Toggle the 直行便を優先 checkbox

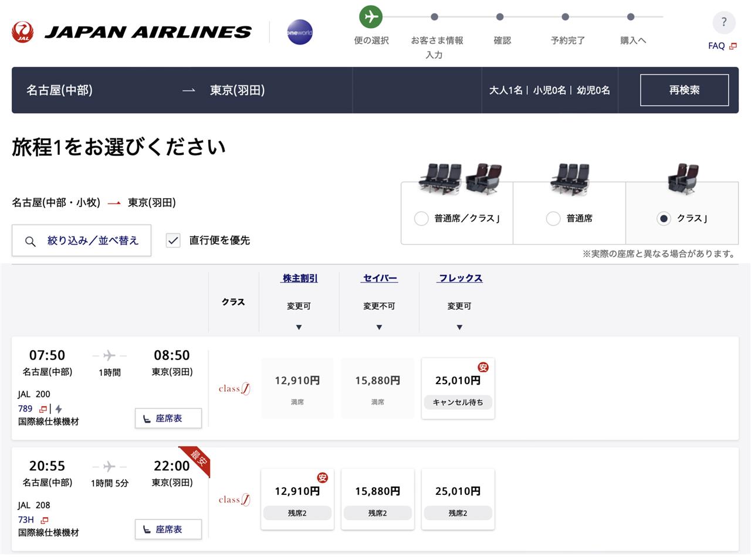click(173, 240)
